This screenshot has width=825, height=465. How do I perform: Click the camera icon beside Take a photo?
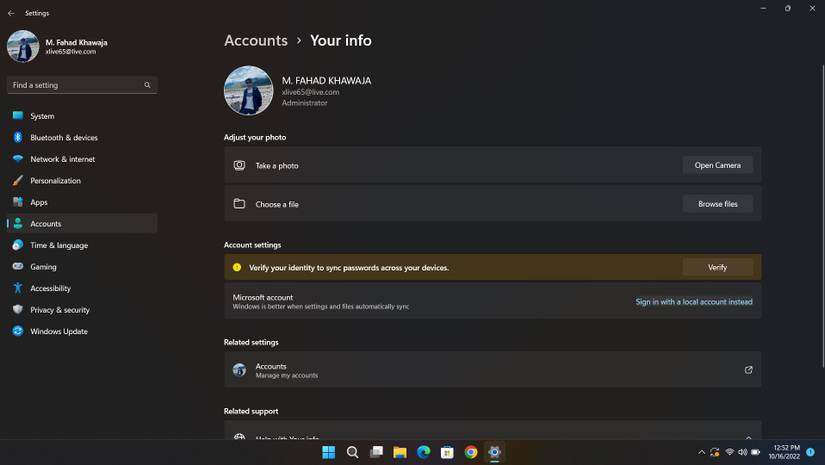pos(239,165)
